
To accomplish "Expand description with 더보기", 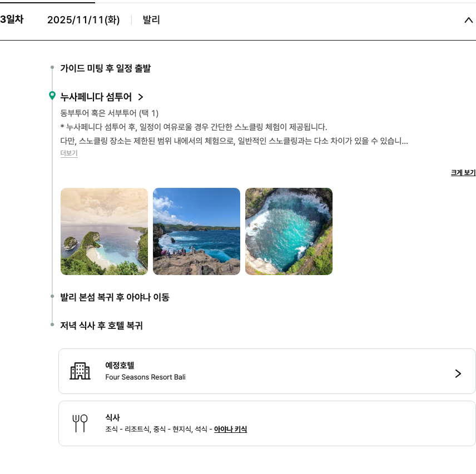I will 69,153.
